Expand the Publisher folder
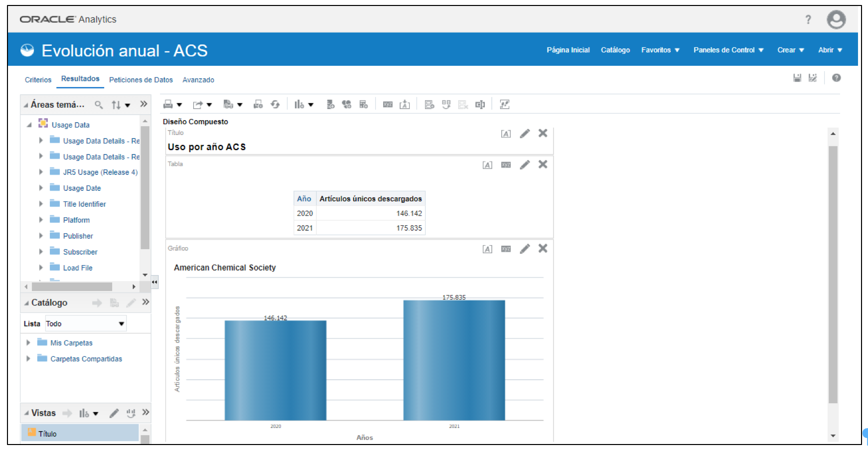Screen dimensions: 868x452 point(41,236)
